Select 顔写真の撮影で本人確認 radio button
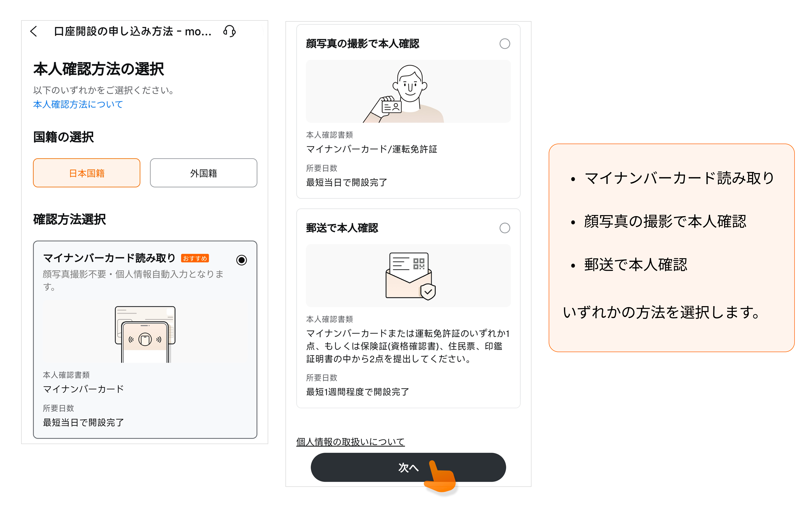The image size is (812, 508). (x=504, y=44)
